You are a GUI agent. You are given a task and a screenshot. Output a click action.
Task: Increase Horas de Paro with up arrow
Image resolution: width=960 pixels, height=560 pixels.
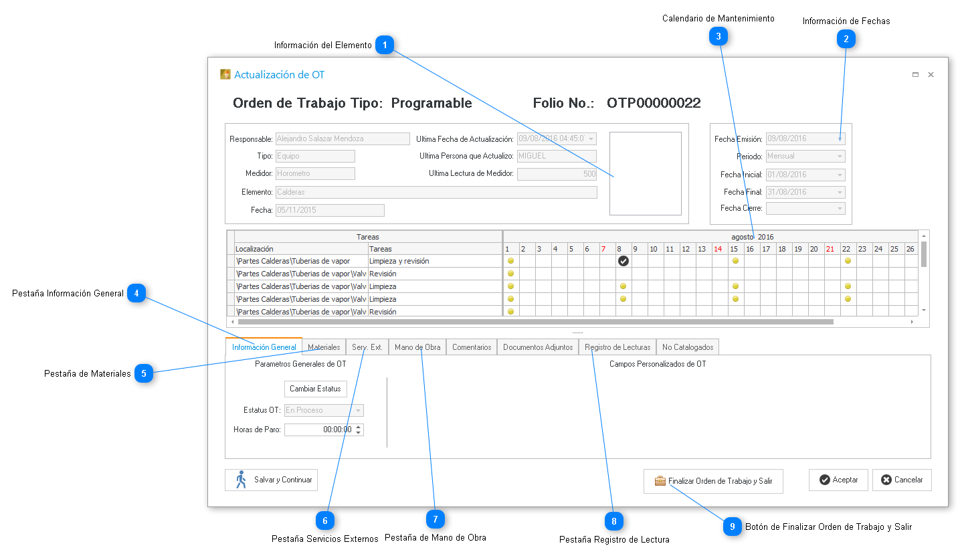(x=359, y=427)
